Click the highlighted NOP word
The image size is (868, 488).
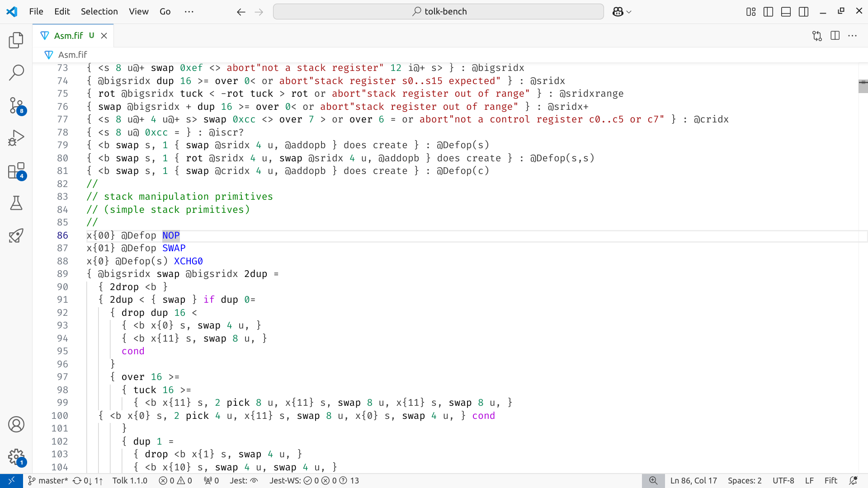point(171,235)
